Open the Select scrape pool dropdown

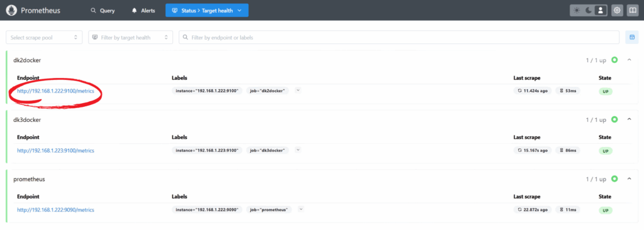(44, 37)
